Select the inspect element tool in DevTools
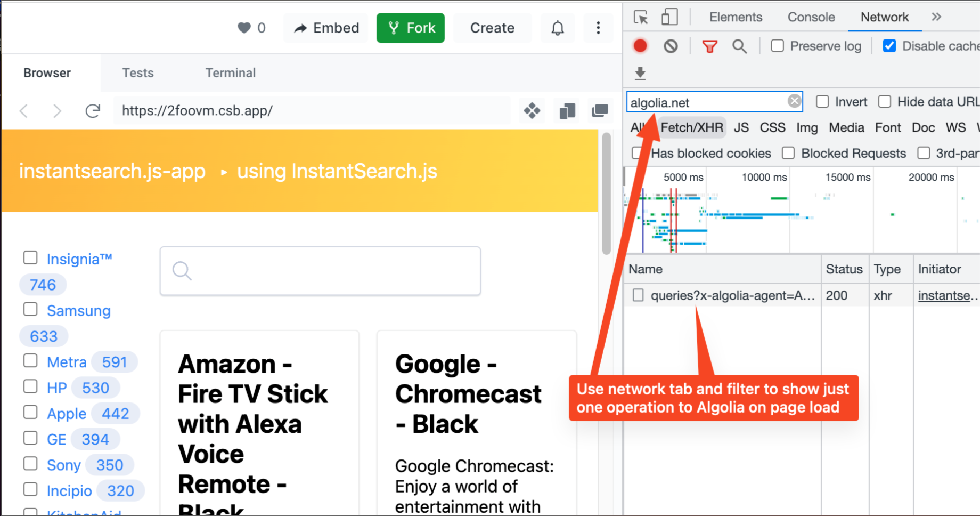 coord(641,17)
